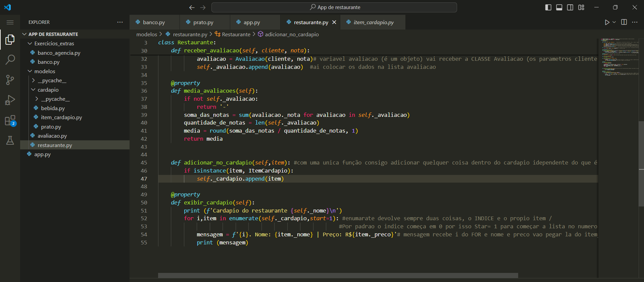
Task: Switch to the item_cardapio.py tab
Action: pyautogui.click(x=373, y=22)
